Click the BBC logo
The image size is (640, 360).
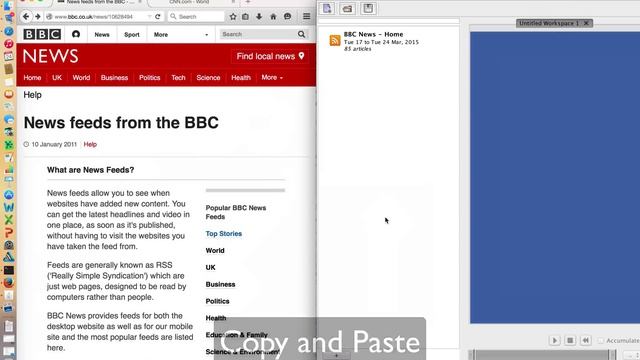tap(42, 34)
